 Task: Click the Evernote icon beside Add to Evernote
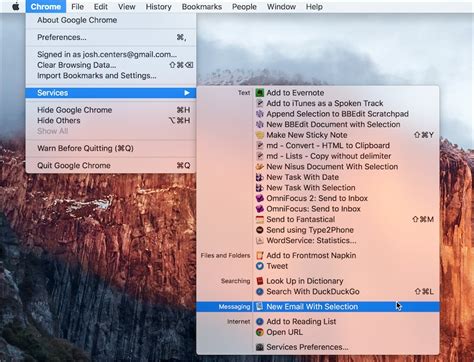(x=260, y=93)
